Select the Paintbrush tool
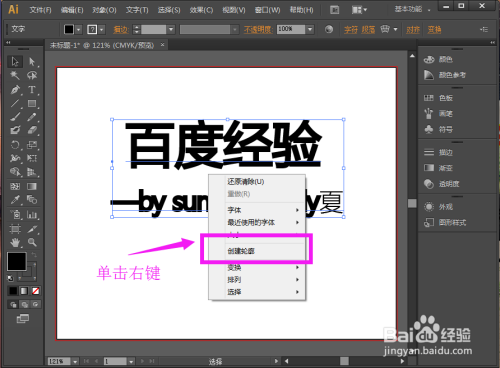The image size is (500, 368). point(15,117)
